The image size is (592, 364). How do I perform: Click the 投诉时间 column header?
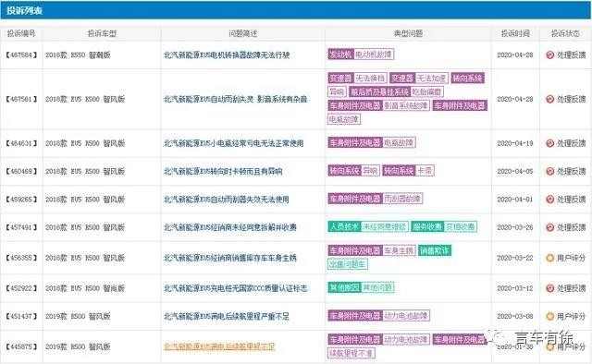[x=515, y=33]
